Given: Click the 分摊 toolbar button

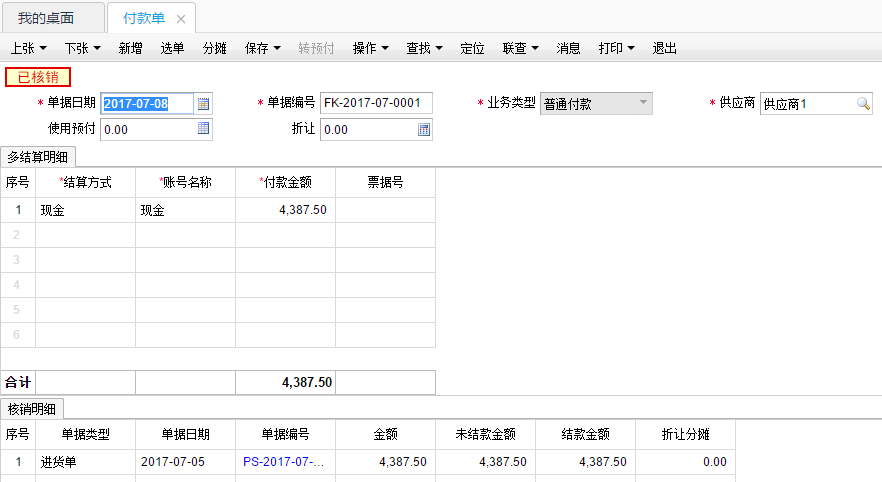Looking at the screenshot, I should click(x=214, y=48).
